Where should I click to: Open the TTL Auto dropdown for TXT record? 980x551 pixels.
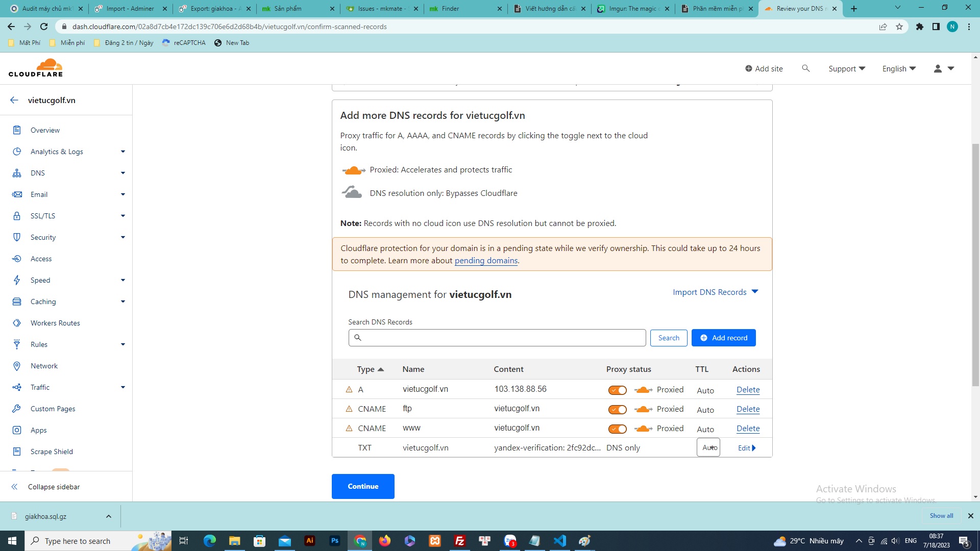(x=708, y=447)
